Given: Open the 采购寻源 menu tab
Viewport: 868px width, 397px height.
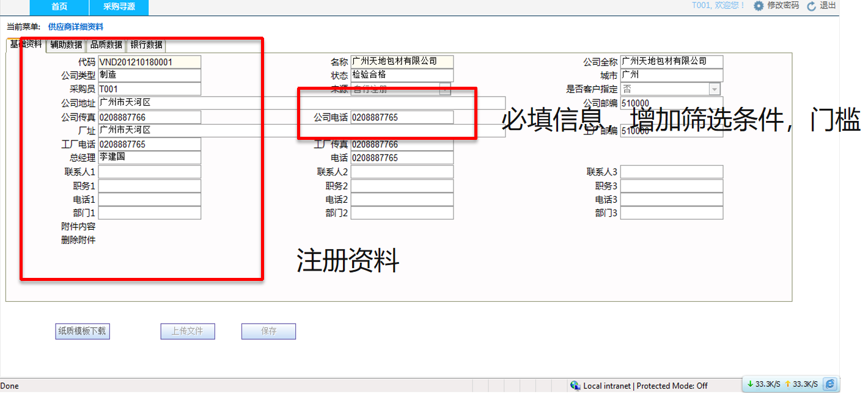Looking at the screenshot, I should (x=120, y=7).
